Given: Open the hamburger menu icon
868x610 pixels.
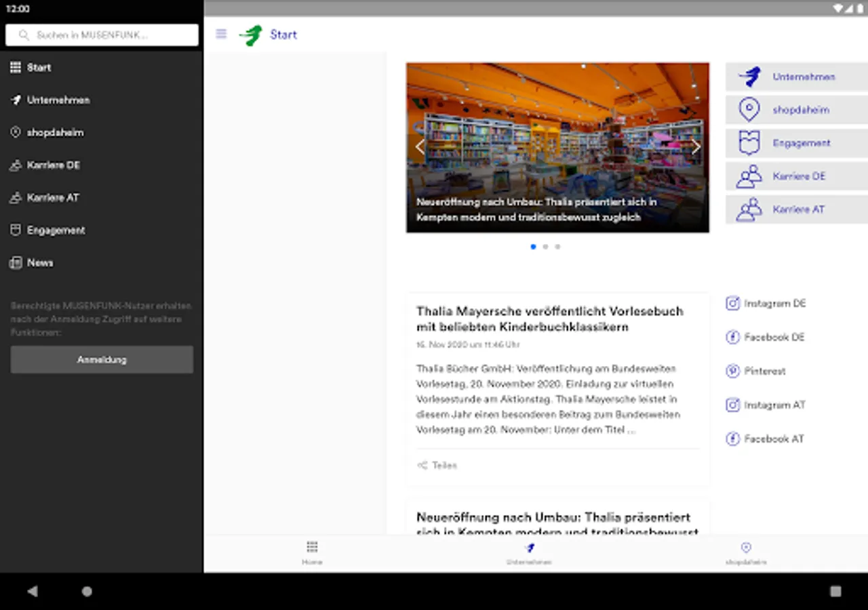Looking at the screenshot, I should [221, 34].
